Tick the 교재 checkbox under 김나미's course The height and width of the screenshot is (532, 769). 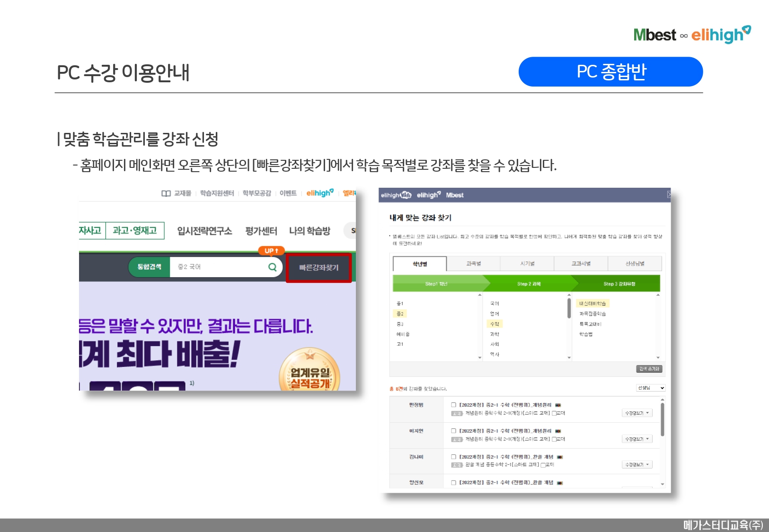tap(543, 465)
